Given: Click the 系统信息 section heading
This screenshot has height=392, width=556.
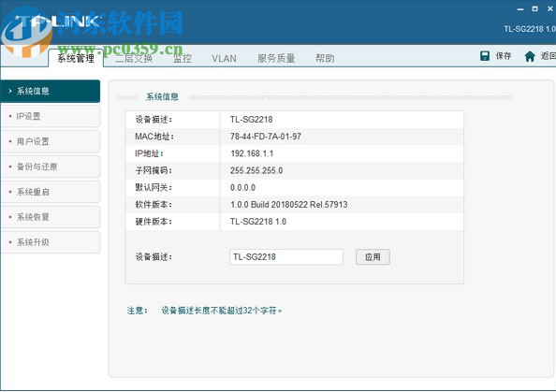Looking at the screenshot, I should pyautogui.click(x=162, y=96).
